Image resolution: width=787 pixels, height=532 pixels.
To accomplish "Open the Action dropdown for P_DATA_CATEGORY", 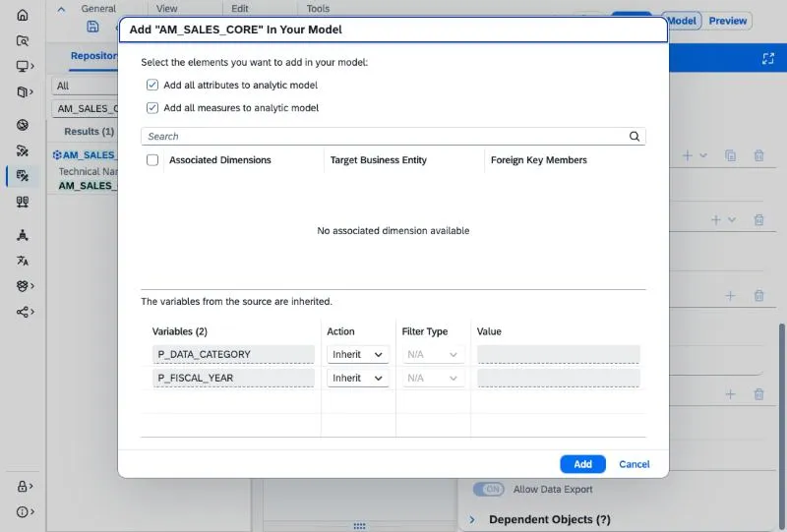I will [357, 354].
